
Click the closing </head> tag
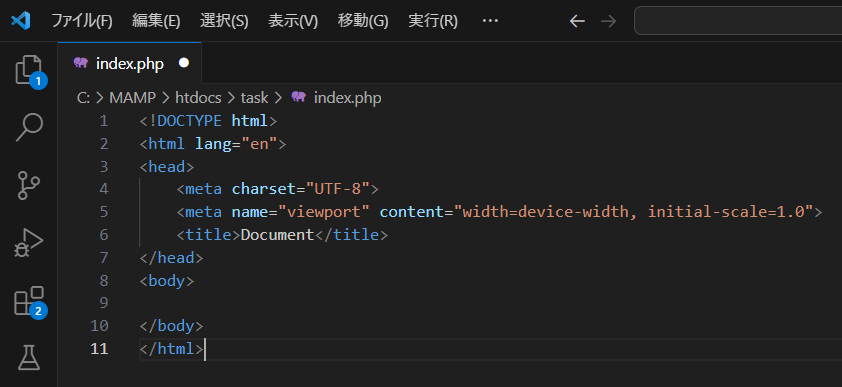coord(171,258)
